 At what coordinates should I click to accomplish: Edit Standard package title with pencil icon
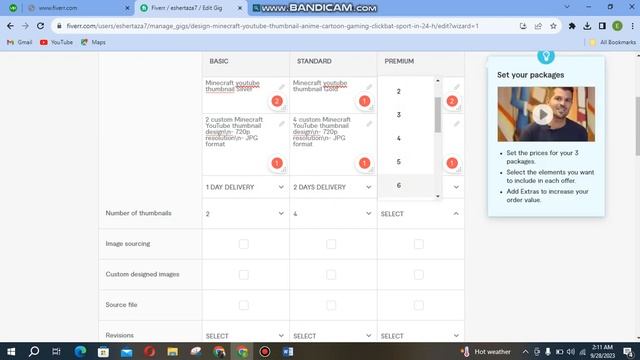[369, 87]
